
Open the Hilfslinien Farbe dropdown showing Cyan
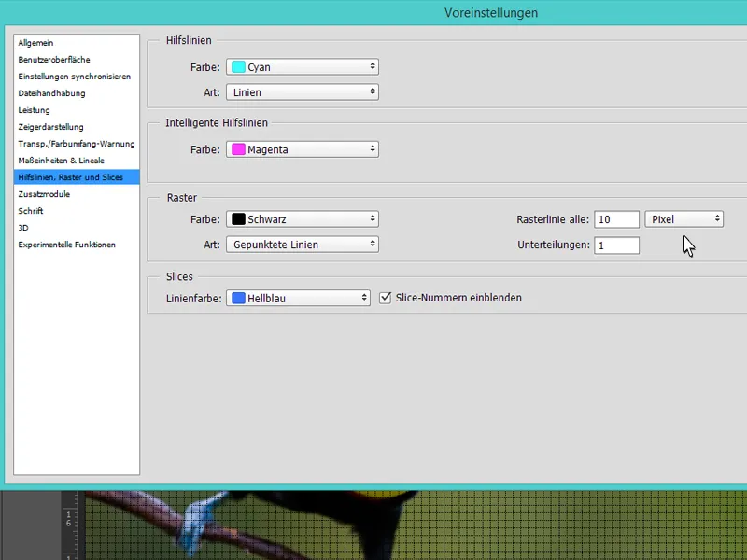click(x=303, y=66)
